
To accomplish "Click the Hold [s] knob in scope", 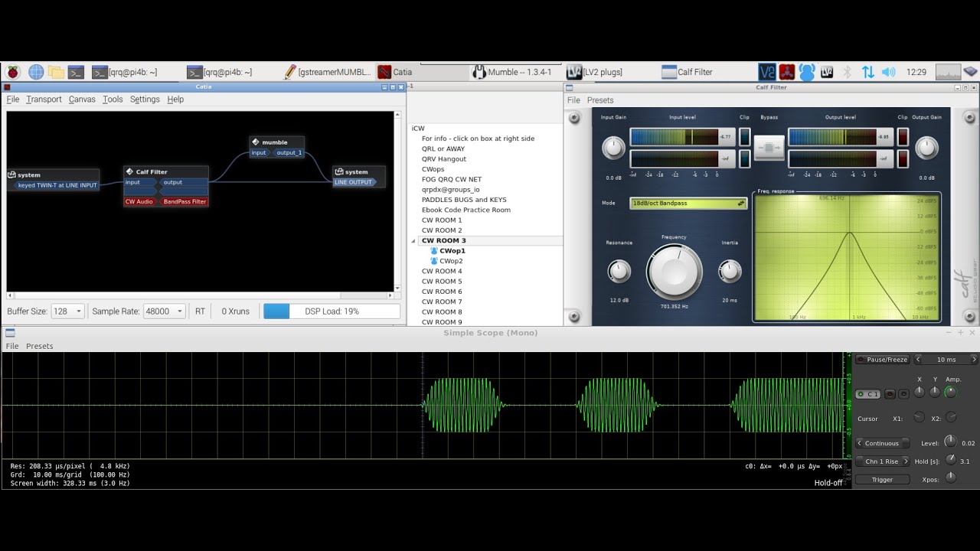I will (x=951, y=460).
